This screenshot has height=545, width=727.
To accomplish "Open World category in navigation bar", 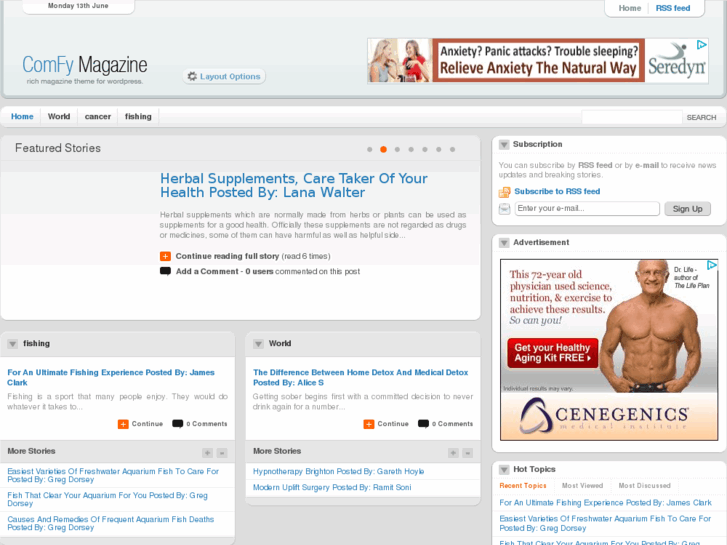I will pos(59,116).
